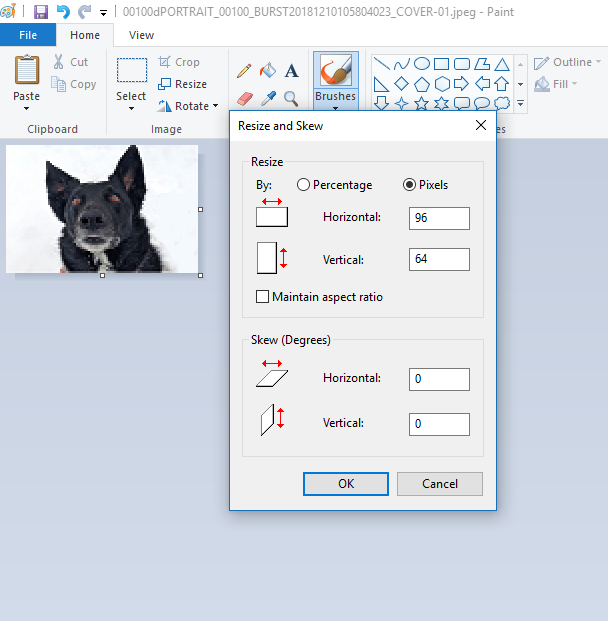Switch to the View tab
Viewport: 608px width, 621px height.
click(141, 35)
